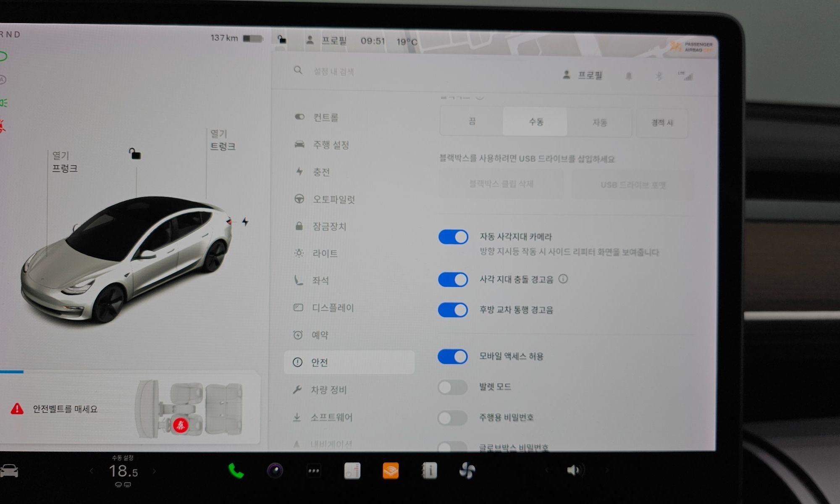This screenshot has width=840, height=504.
Task: Tap the passenger airbag indicator
Action: click(x=692, y=47)
